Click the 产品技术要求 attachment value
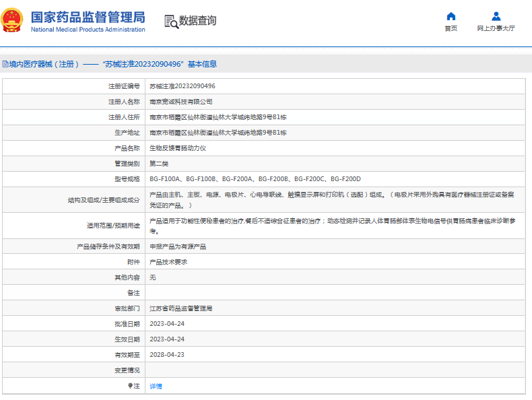 click(x=168, y=262)
